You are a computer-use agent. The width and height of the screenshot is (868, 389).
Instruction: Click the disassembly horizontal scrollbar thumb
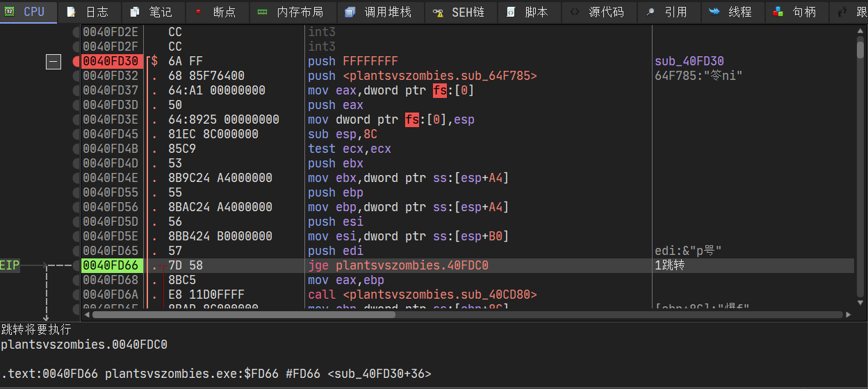[243, 315]
